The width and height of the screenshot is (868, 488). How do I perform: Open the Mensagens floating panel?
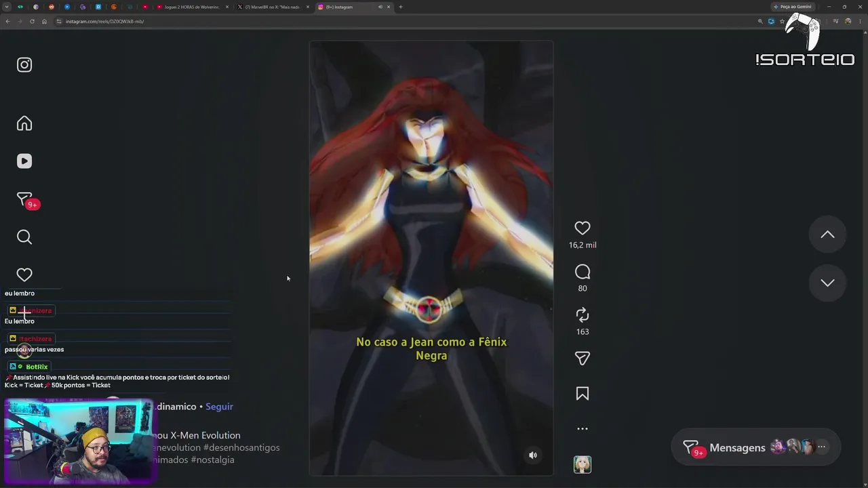click(x=755, y=447)
